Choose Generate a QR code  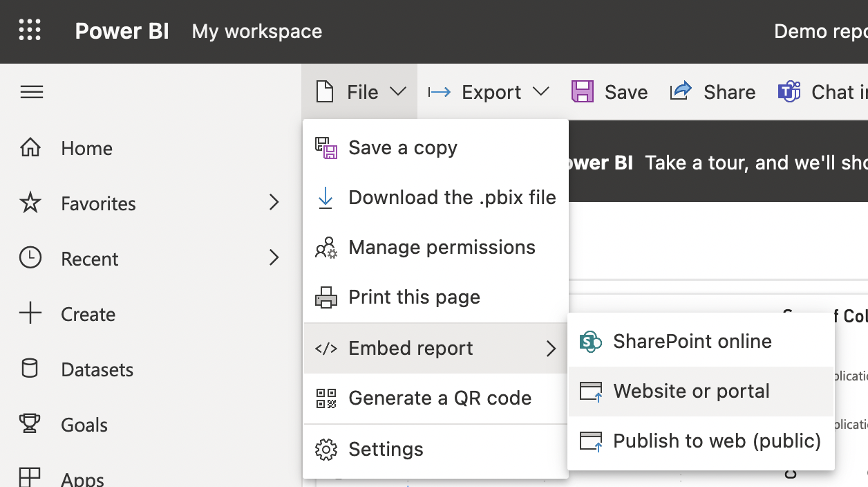[x=440, y=398]
